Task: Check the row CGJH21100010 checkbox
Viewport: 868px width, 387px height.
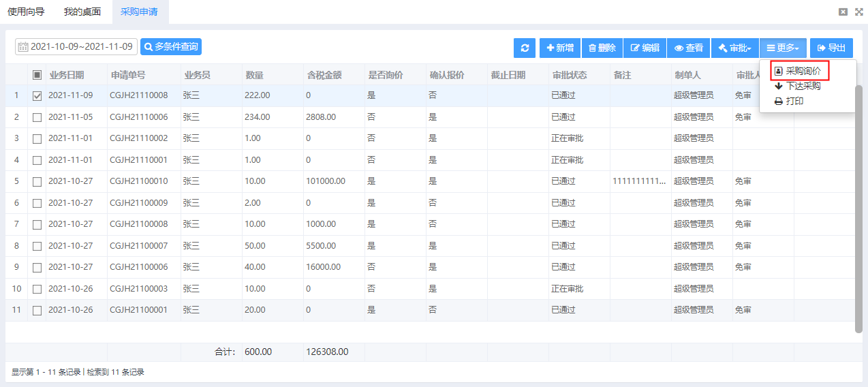Action: [37, 182]
